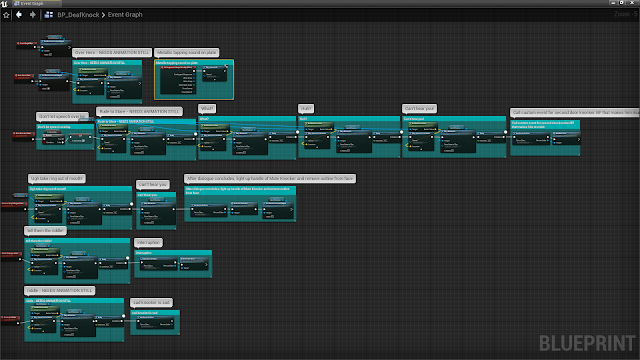Select the white reroute node ending the Rude to Stare box
Screen dimensions: 640x360
coord(196,134)
